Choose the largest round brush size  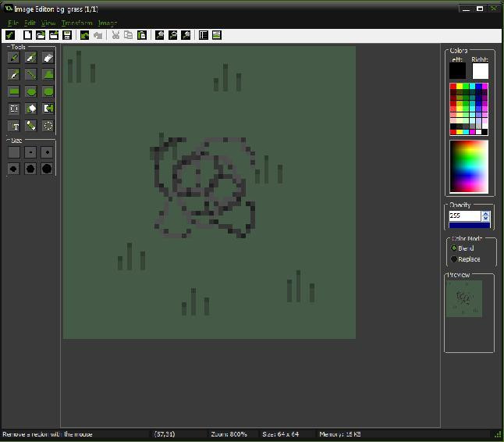(x=47, y=169)
